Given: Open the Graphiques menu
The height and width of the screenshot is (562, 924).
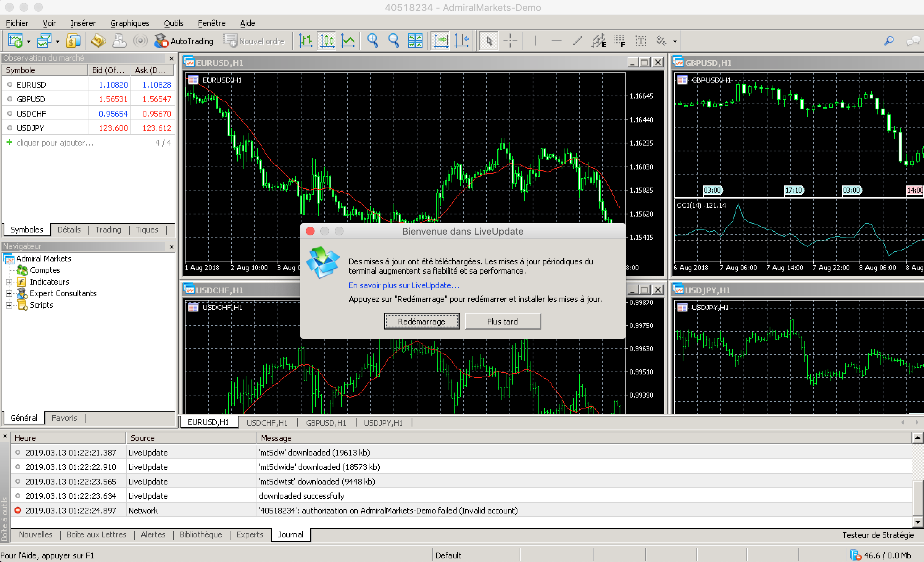Looking at the screenshot, I should coord(130,23).
